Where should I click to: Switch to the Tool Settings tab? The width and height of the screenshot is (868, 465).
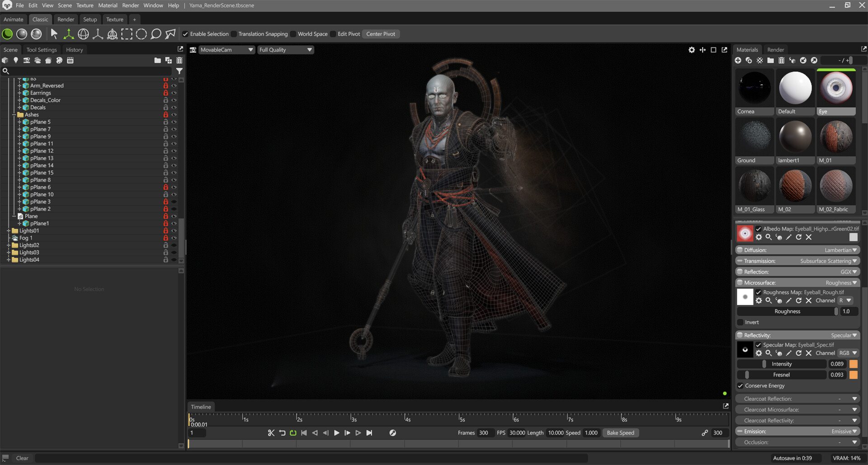42,50
